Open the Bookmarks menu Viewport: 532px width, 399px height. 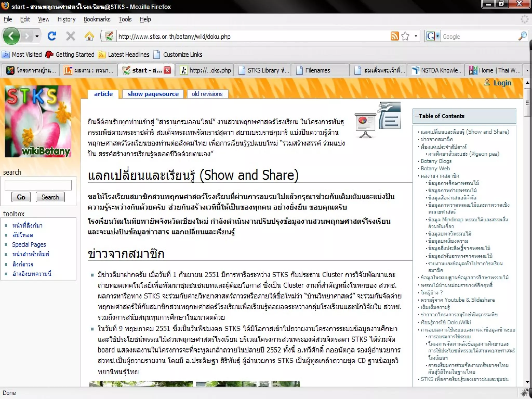pyautogui.click(x=97, y=19)
